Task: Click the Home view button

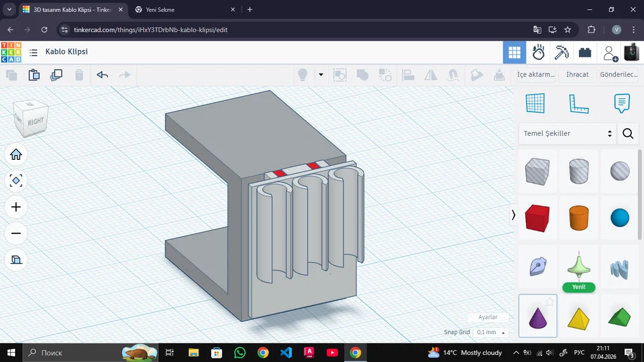Action: [x=16, y=154]
